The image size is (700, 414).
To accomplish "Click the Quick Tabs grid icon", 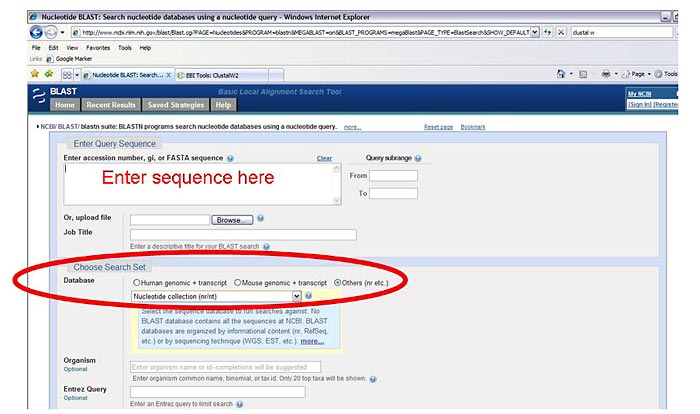I will click(67, 75).
